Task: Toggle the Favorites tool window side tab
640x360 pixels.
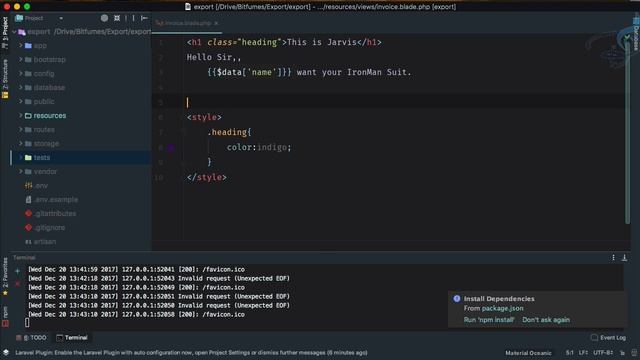Action: coord(5,277)
